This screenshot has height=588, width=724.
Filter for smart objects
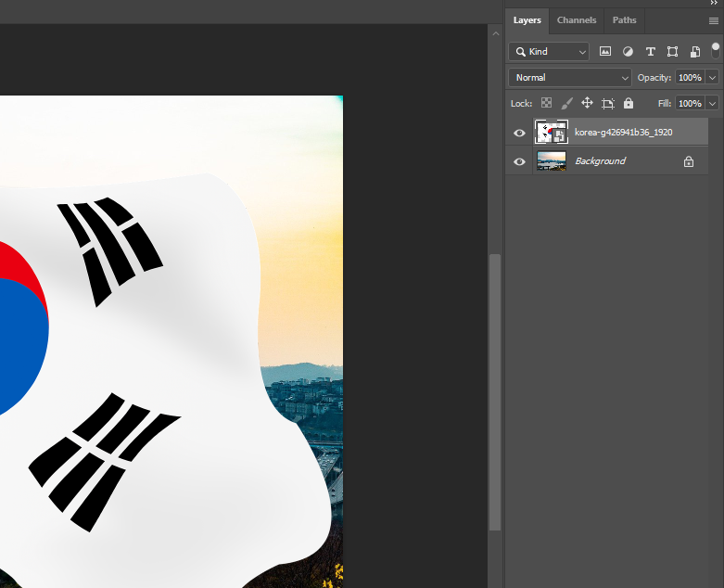pos(695,52)
